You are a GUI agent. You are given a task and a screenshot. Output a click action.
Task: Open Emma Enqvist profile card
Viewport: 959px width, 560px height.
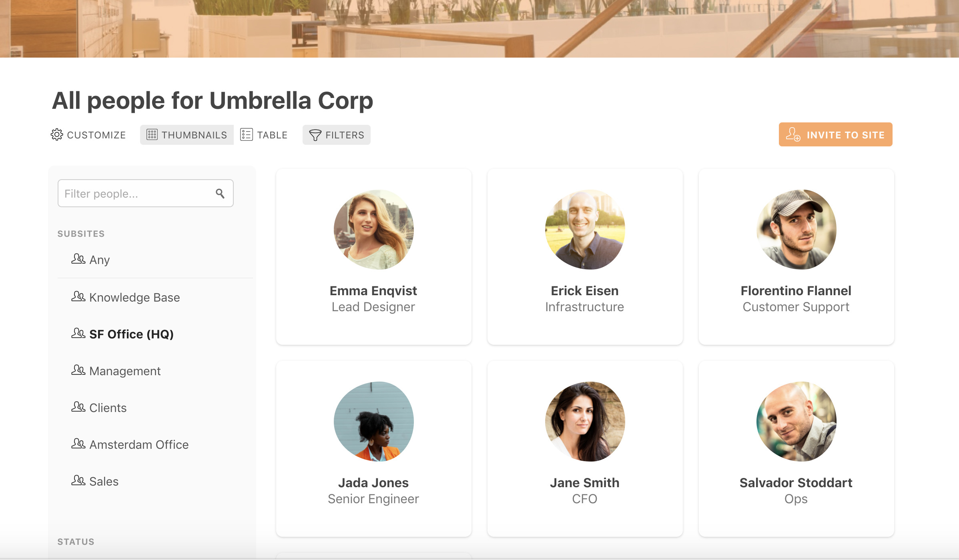[373, 257]
